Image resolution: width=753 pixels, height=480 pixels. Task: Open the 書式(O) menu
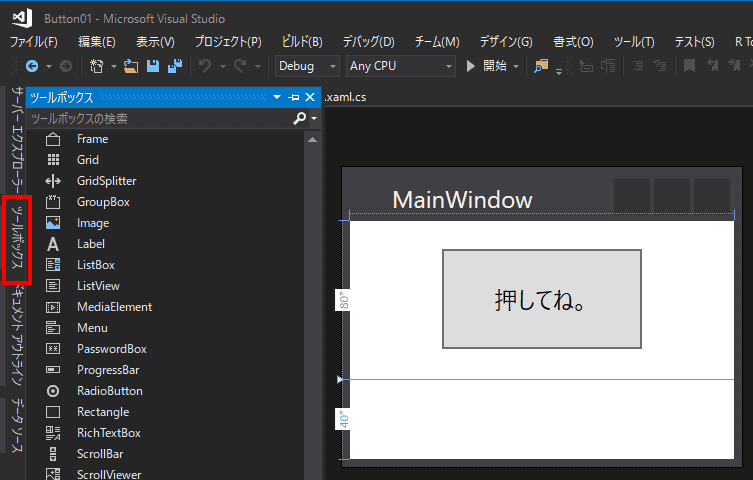573,42
